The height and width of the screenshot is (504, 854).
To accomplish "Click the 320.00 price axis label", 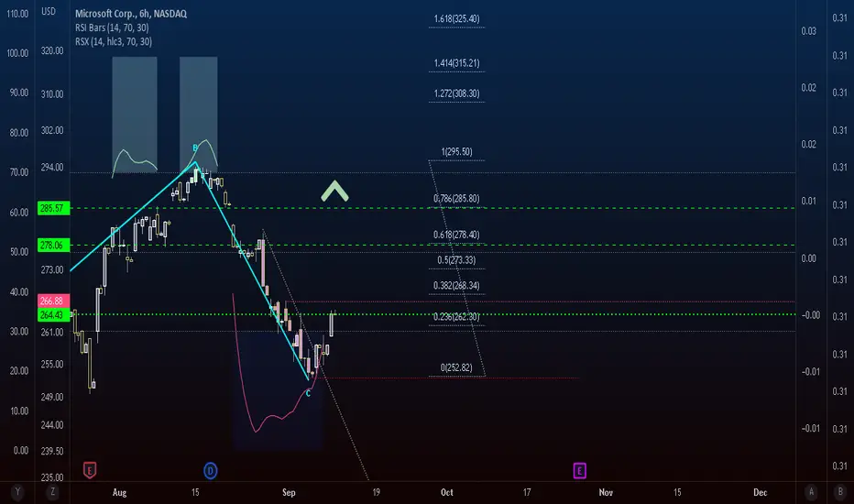I will tap(52, 51).
